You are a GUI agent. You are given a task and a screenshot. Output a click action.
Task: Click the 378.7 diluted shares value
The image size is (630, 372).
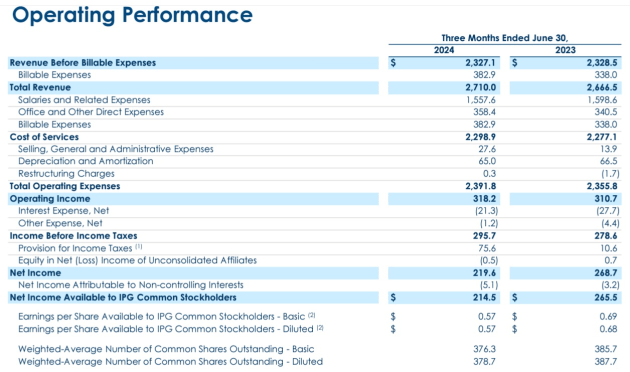coord(484,362)
